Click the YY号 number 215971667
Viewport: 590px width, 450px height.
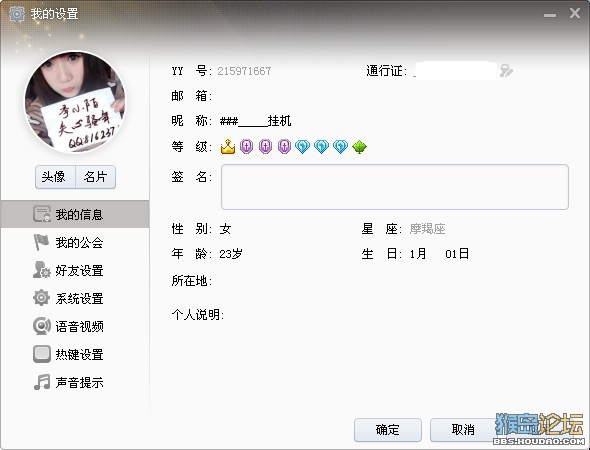(244, 71)
